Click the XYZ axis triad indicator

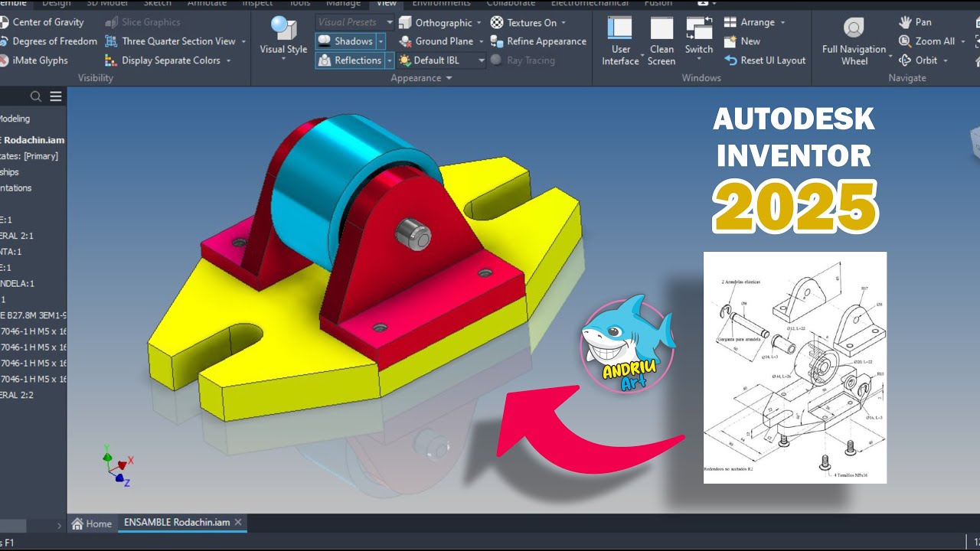tap(118, 465)
